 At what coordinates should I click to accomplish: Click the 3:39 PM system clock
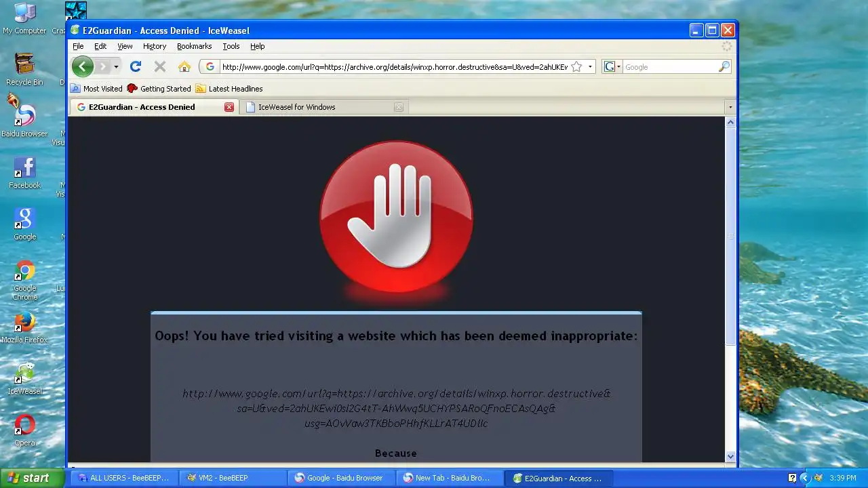point(843,478)
